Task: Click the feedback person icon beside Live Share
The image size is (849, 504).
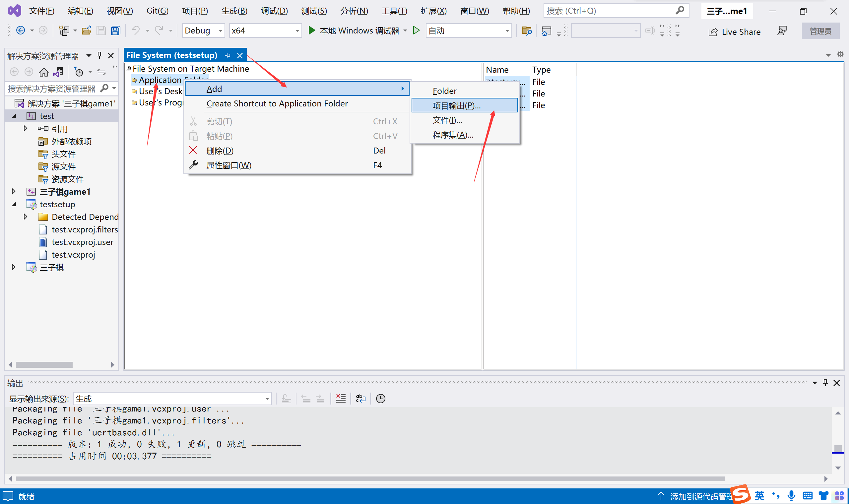Action: 782,31
